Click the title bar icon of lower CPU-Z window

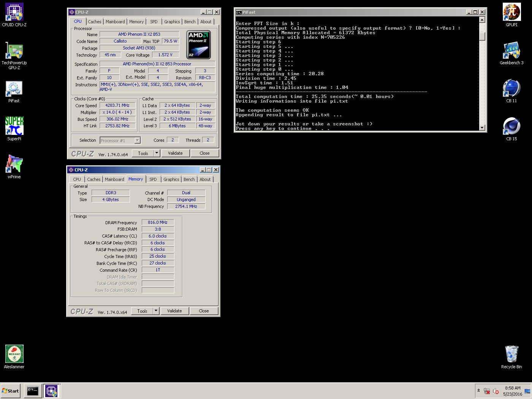click(71, 170)
